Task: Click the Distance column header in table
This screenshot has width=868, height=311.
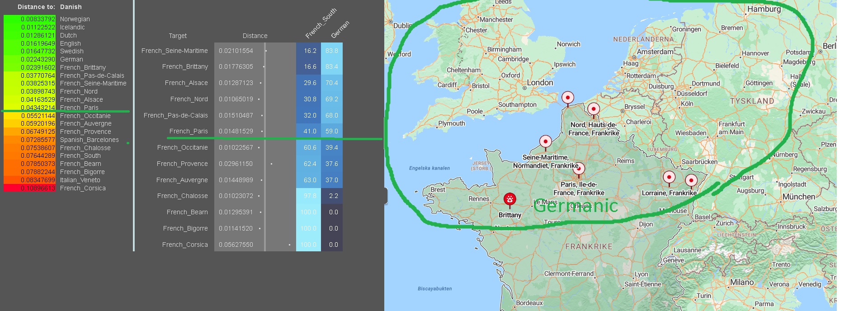Action: pyautogui.click(x=255, y=36)
